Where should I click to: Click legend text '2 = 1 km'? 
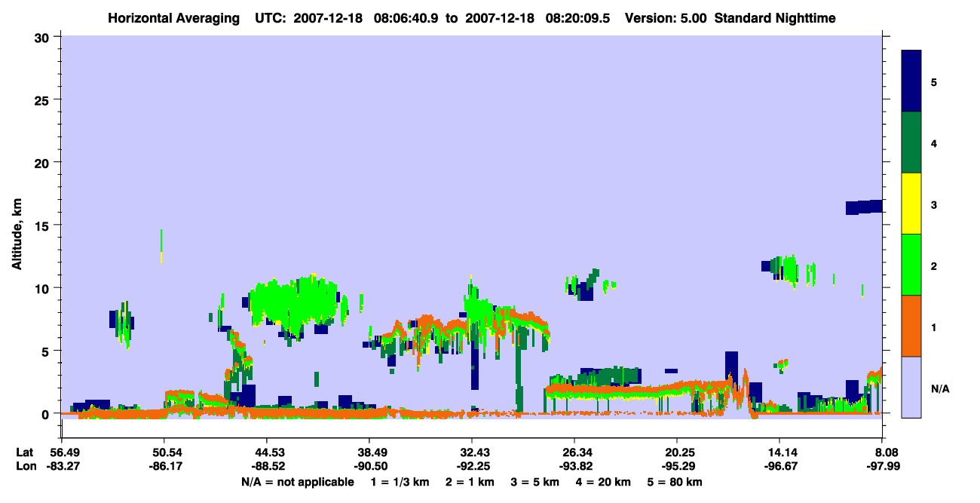coord(470,482)
